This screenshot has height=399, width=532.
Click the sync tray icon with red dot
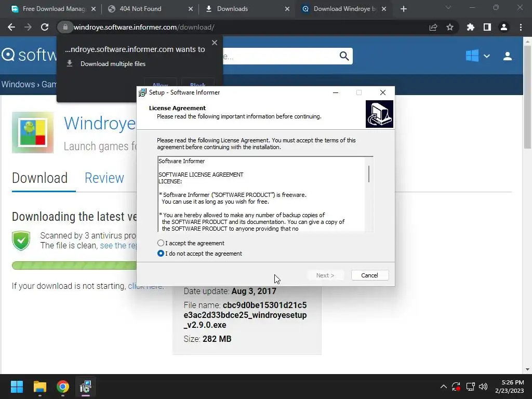pyautogui.click(x=456, y=387)
